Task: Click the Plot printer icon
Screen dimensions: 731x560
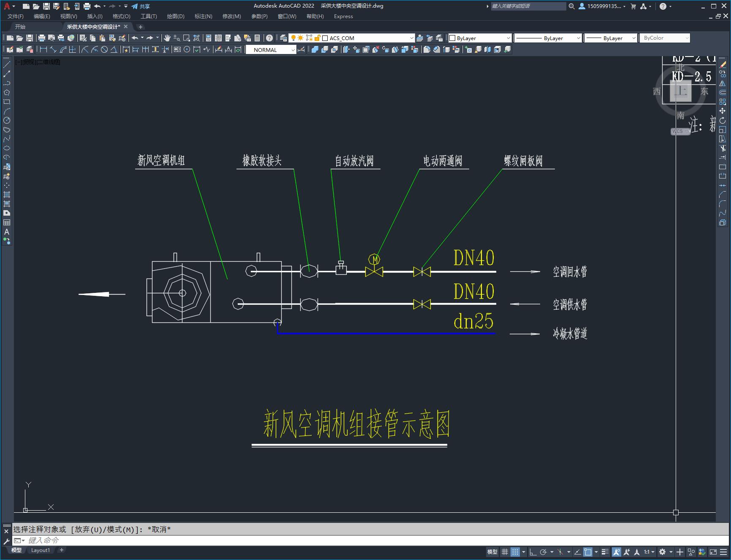Action: 41,38
